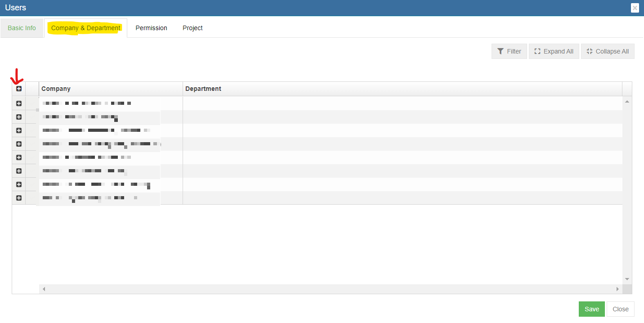Expand the fifth company row

[19, 157]
